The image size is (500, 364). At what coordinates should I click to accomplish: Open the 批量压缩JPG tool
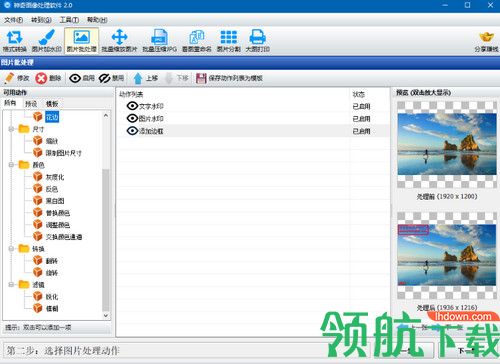tap(159, 41)
